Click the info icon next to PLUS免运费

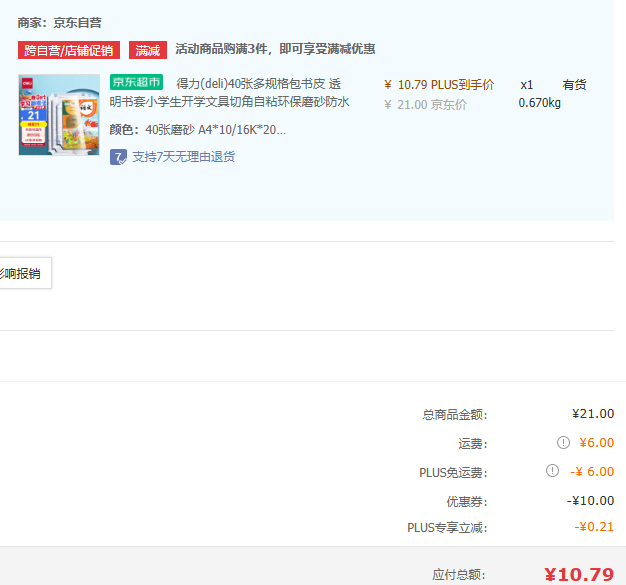click(553, 470)
